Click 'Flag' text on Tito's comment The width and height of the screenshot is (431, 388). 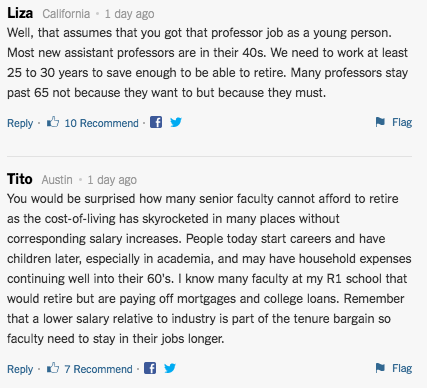[402, 368]
